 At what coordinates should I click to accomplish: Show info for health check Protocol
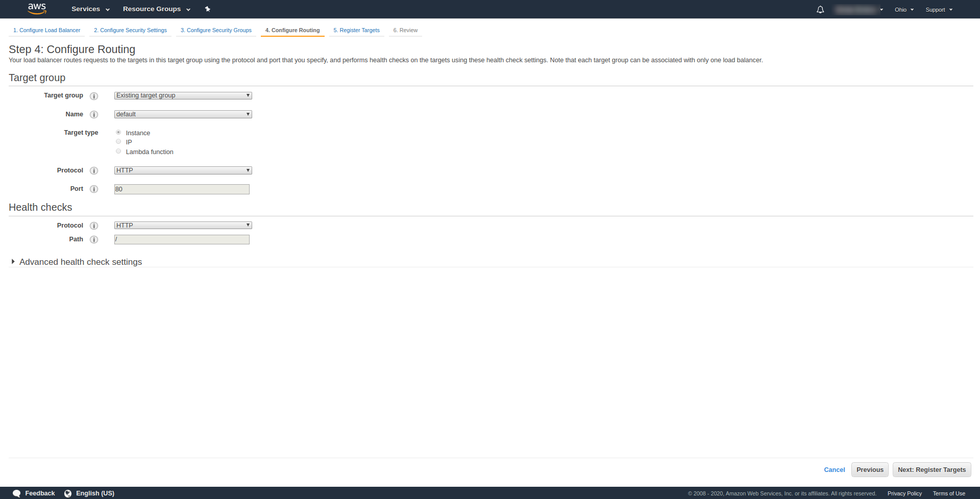tap(94, 226)
